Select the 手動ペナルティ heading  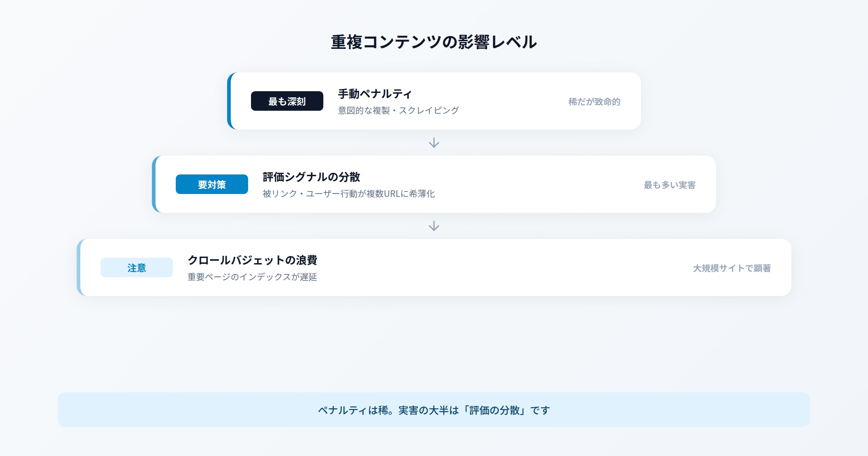point(375,94)
